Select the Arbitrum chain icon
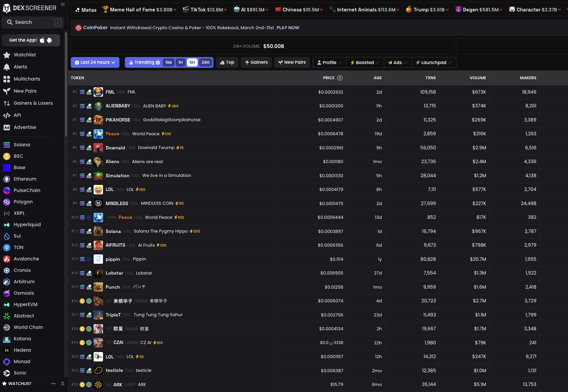Screen dimensions: 568x392 coord(7,282)
